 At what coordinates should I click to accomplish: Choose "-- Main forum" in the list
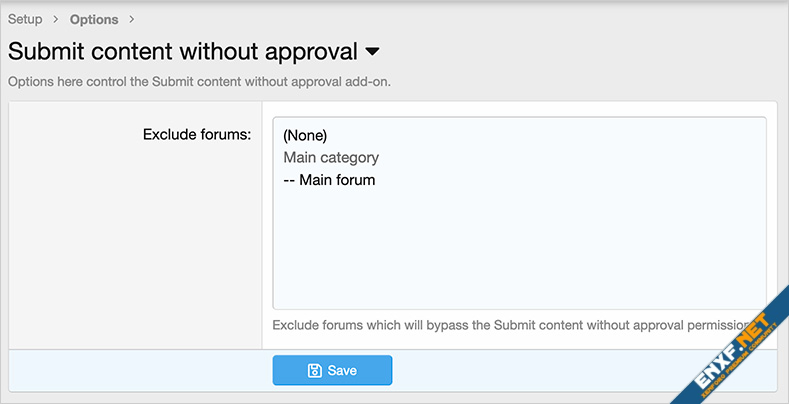(329, 180)
